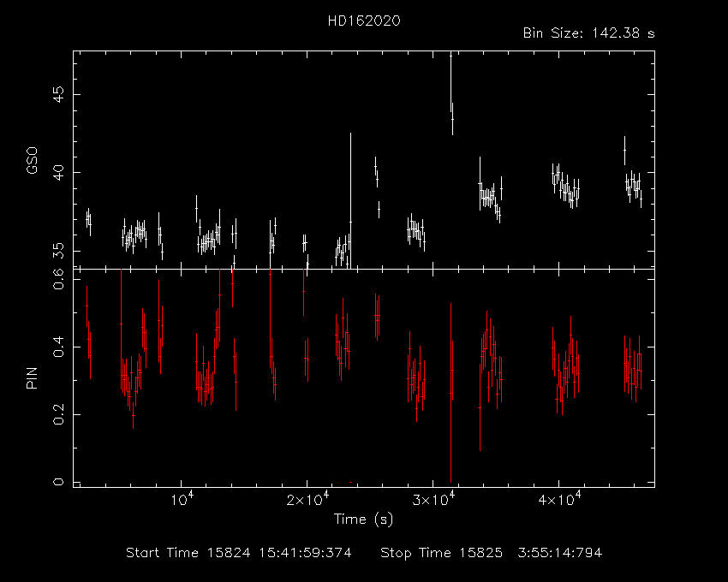The width and height of the screenshot is (728, 582).
Task: Click the 0.6 tick label on PIN axis
Action: pos(58,279)
